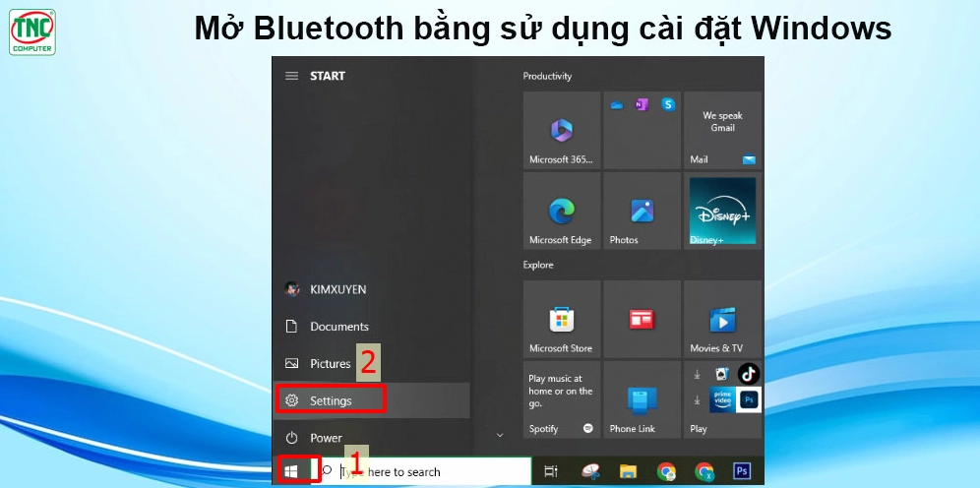Image resolution: width=980 pixels, height=488 pixels.
Task: Open Pictures from the Start sidebar
Action: 371,363
